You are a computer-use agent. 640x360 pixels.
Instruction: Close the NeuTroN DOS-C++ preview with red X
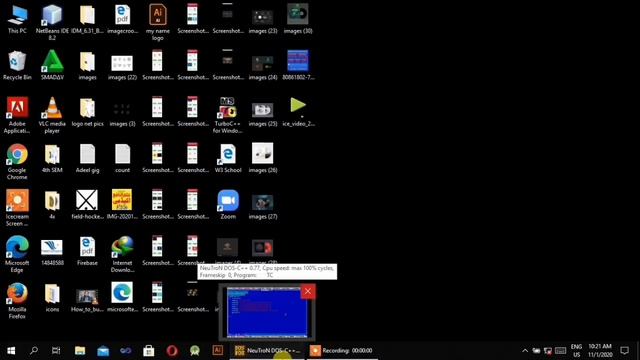[308, 291]
